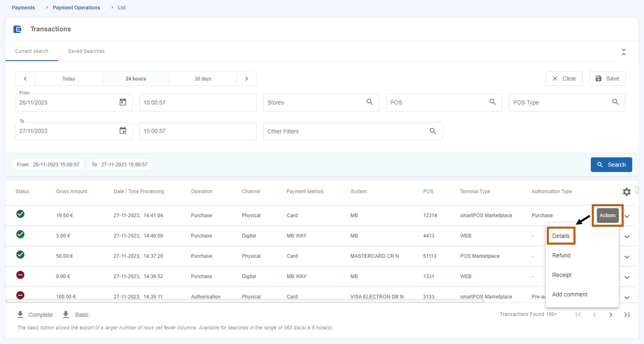Click the Stores search magnifier icon
This screenshot has width=644, height=344.
coord(370,102)
